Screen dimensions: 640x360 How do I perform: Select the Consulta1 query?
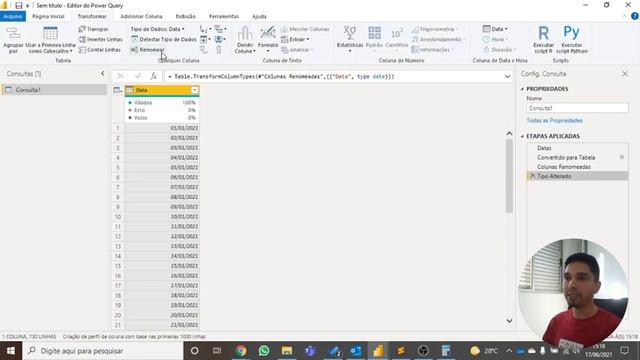click(x=54, y=90)
